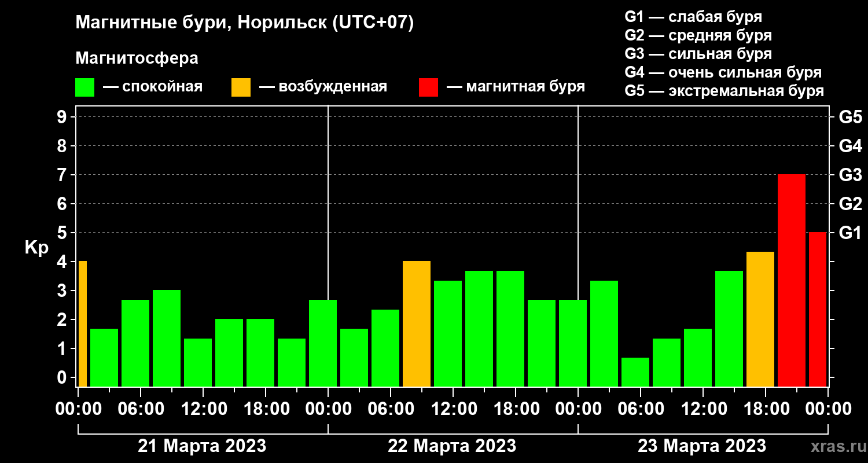Viewport: 868px width, 463px height.
Task: Click the final '00:00' label at chart end
Action: coord(828,409)
